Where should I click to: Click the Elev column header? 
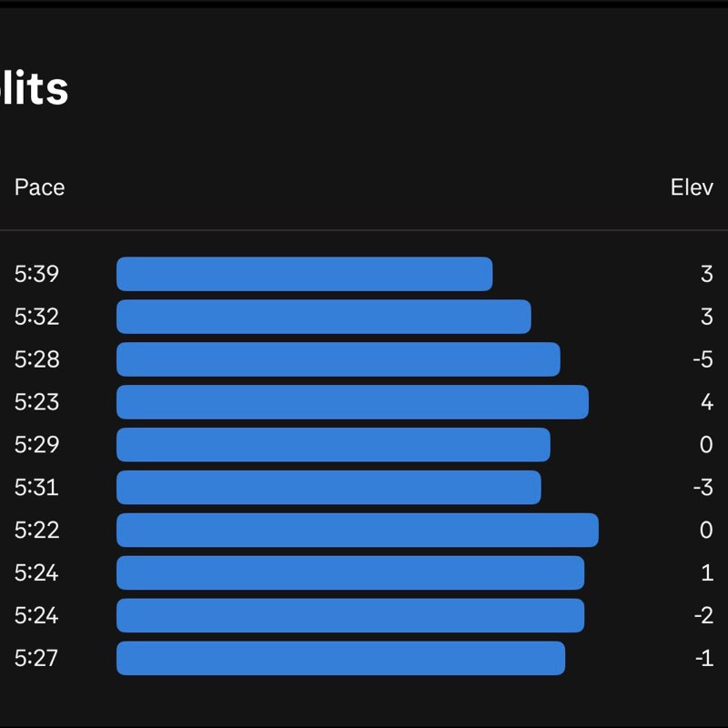click(x=692, y=187)
